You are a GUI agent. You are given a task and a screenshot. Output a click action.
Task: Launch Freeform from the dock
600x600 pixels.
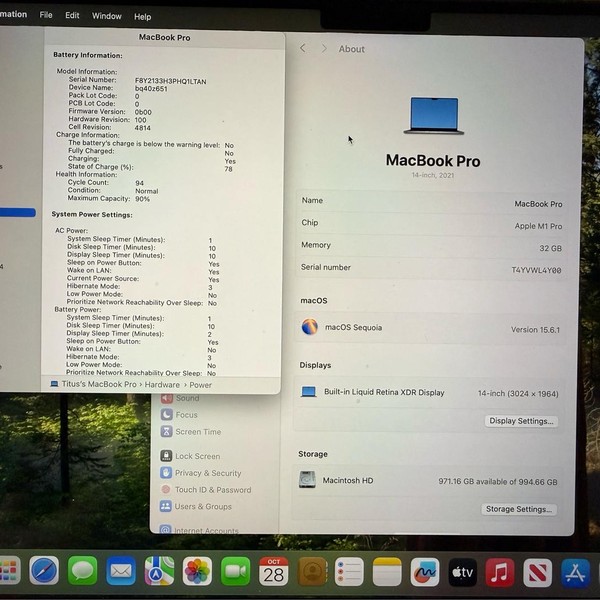click(x=425, y=572)
